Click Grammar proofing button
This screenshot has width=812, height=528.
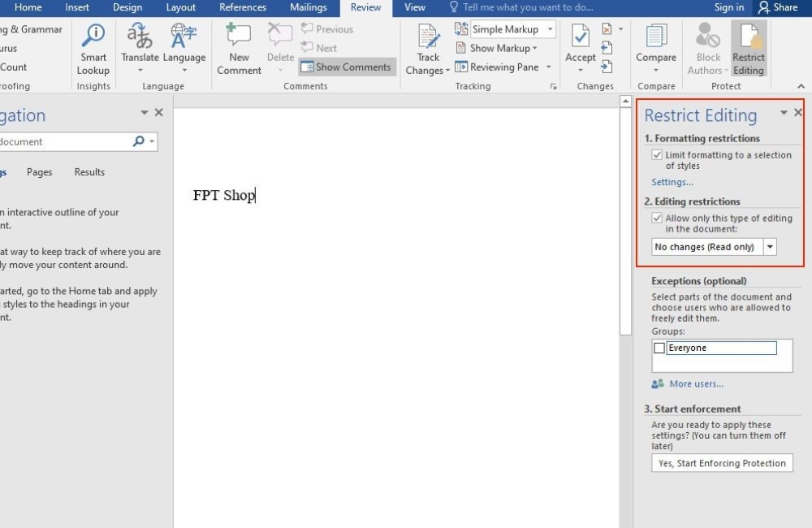[x=31, y=29]
